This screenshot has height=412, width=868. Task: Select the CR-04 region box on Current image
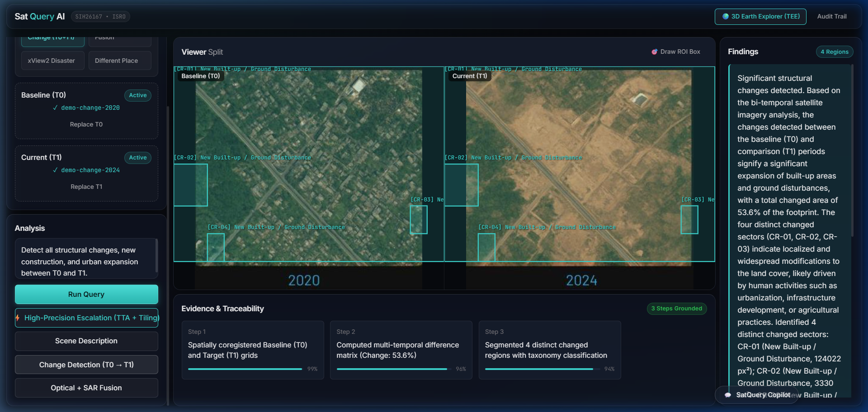click(x=486, y=248)
